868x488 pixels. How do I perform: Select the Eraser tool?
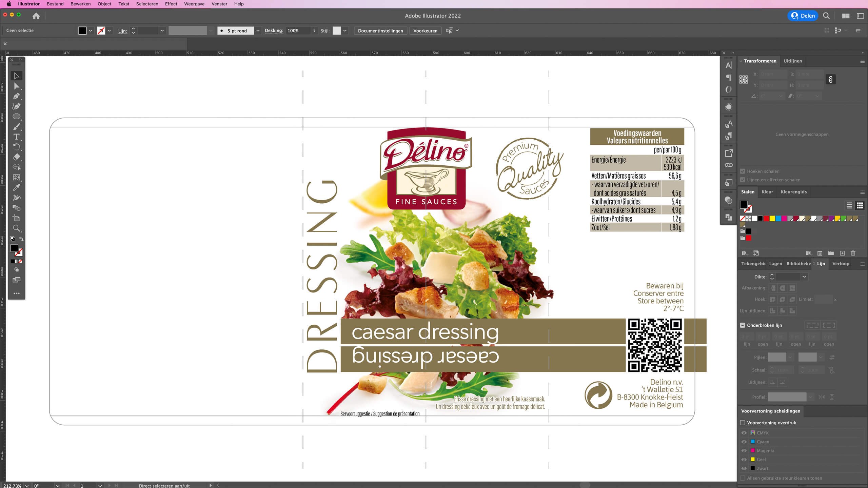pyautogui.click(x=16, y=157)
